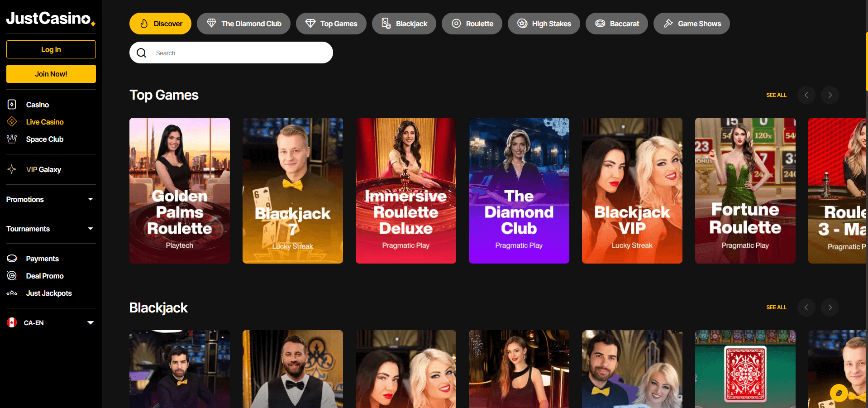The image size is (868, 408).
Task: Open VIP Galaxy in the sidebar
Action: coord(43,169)
